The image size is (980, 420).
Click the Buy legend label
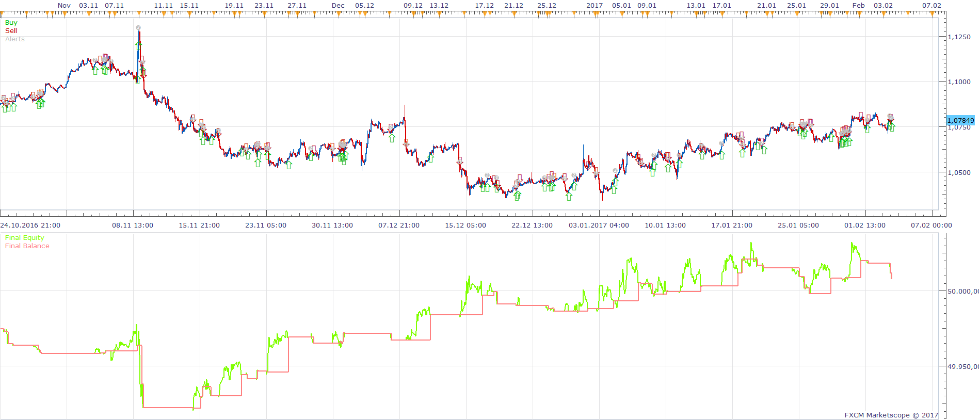11,23
